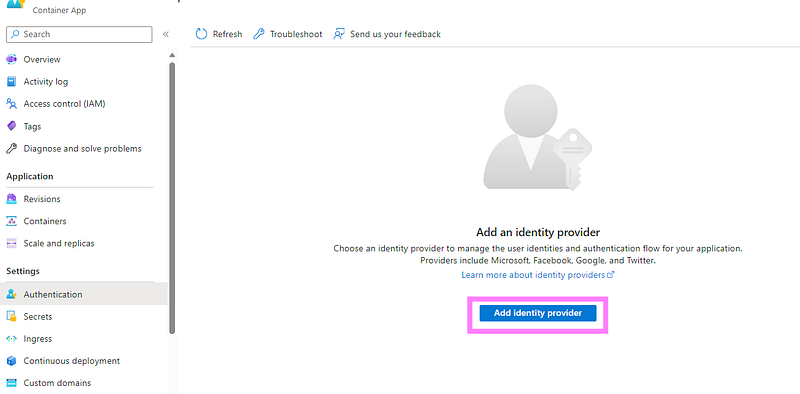This screenshot has height=394, width=800.
Task: Click the sidebar scroll up arrow
Action: click(172, 55)
